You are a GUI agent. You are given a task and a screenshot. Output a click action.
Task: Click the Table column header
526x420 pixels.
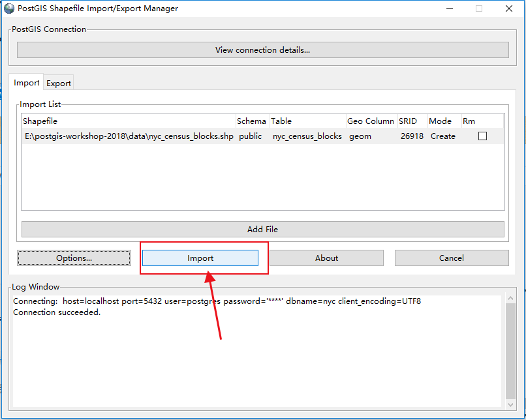[308, 121]
